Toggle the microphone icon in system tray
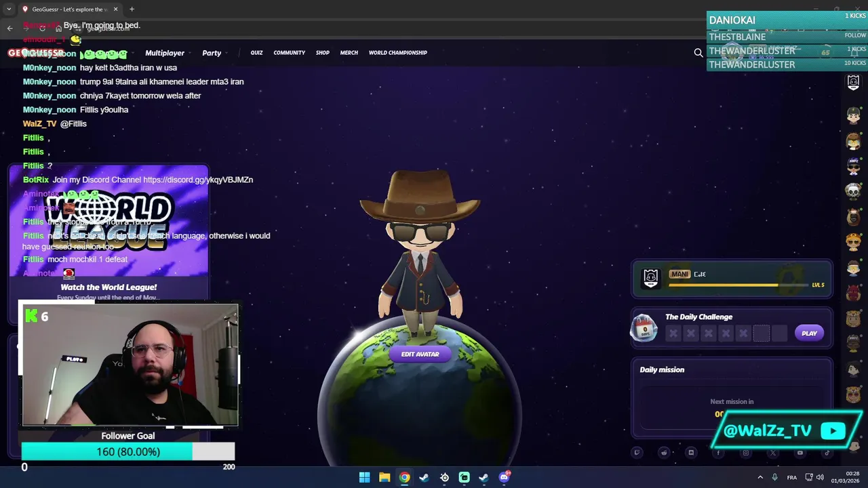The height and width of the screenshot is (488, 868). tap(774, 477)
